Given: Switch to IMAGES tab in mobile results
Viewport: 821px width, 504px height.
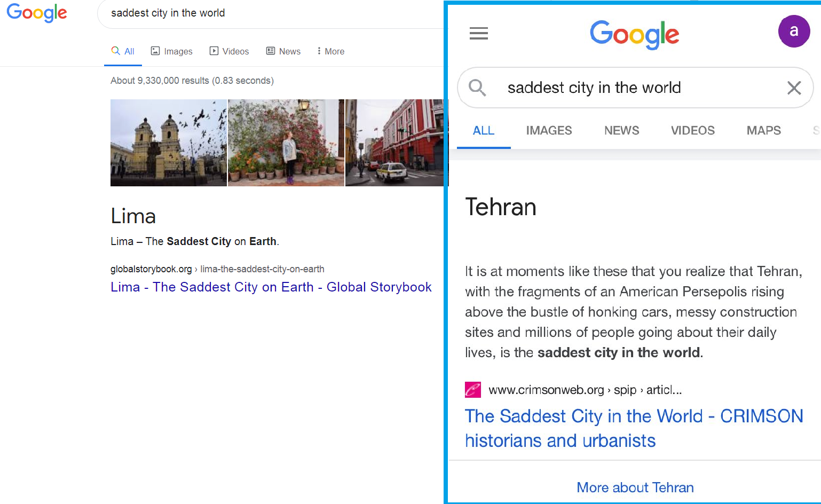Looking at the screenshot, I should pyautogui.click(x=549, y=130).
